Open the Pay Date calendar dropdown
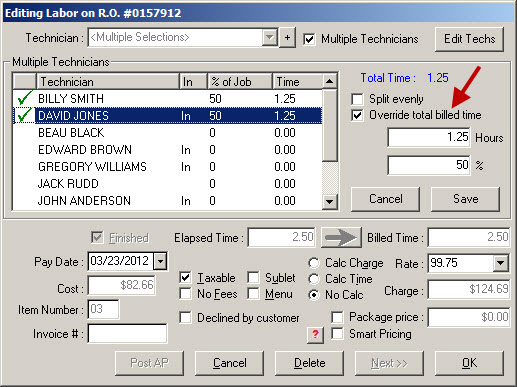The height and width of the screenshot is (387, 517). [x=160, y=261]
